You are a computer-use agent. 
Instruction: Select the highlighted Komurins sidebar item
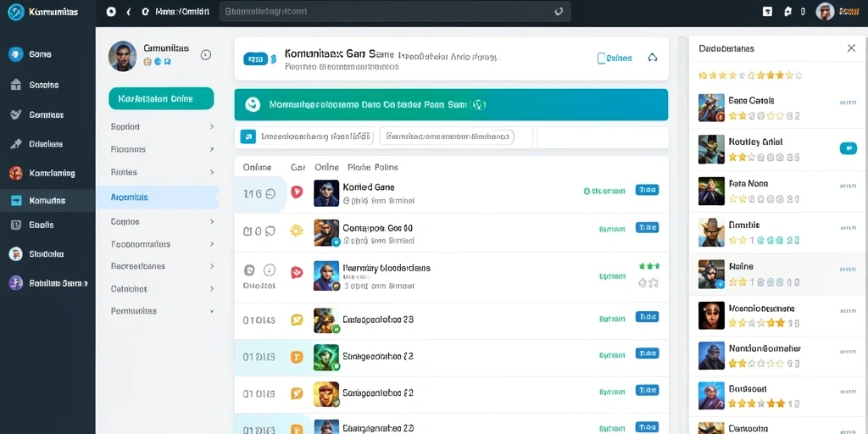[x=47, y=200]
